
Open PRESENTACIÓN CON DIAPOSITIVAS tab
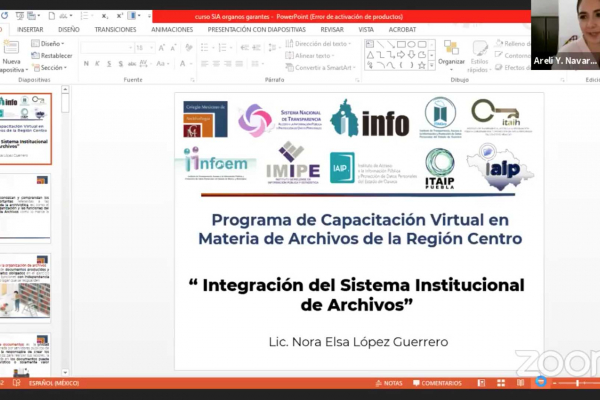point(256,29)
